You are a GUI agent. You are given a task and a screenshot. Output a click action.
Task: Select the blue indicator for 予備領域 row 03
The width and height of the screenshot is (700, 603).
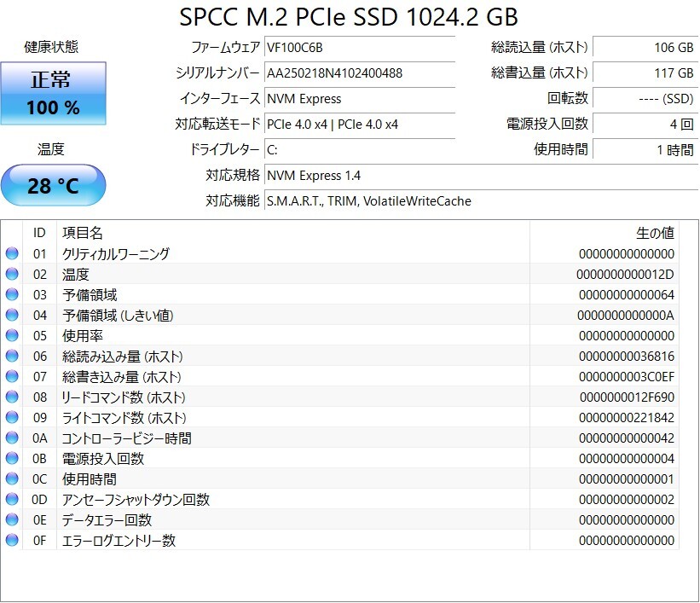(x=12, y=295)
